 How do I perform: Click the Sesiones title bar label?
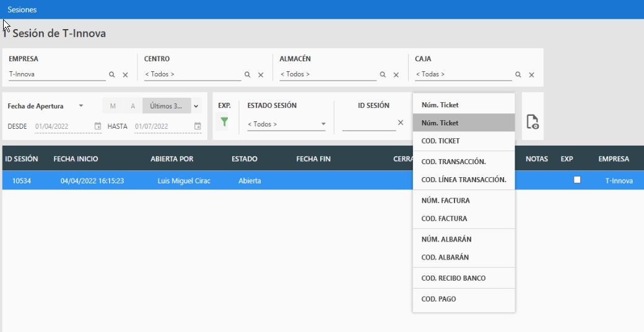click(x=22, y=9)
